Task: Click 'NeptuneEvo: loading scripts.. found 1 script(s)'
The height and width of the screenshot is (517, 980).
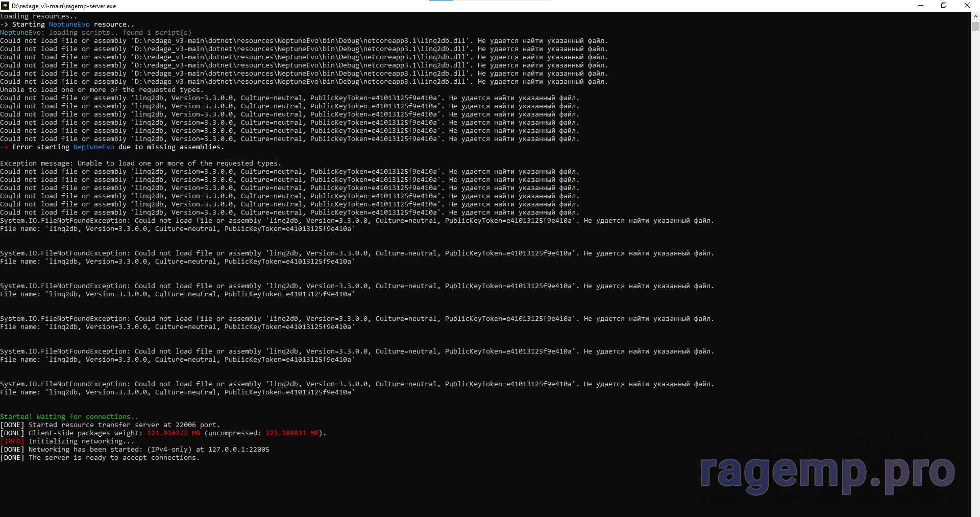Action: coord(96,33)
